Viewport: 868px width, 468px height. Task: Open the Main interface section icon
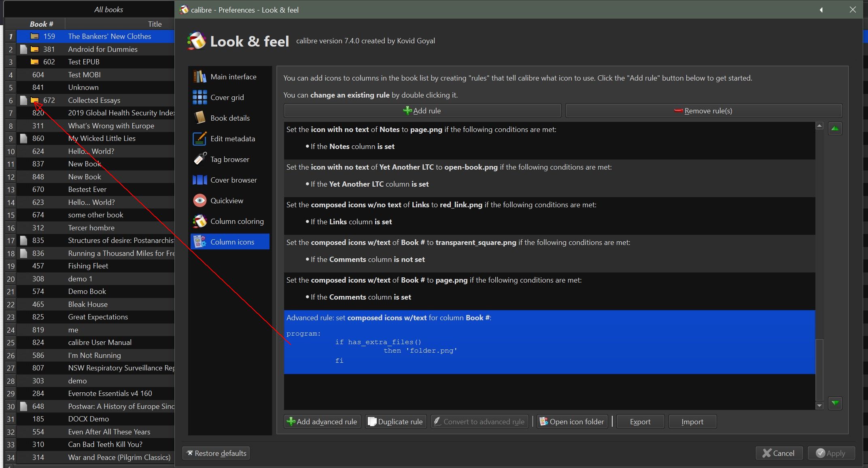coord(199,77)
